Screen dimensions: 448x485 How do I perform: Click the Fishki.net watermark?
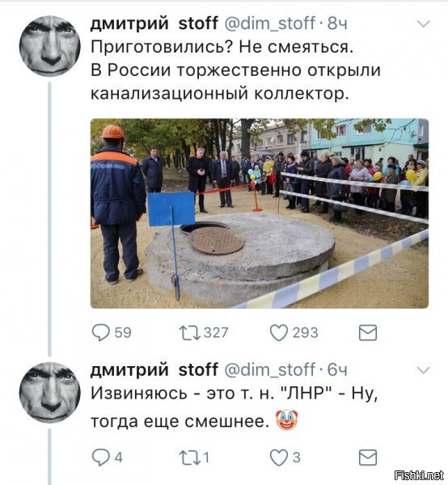(x=420, y=475)
